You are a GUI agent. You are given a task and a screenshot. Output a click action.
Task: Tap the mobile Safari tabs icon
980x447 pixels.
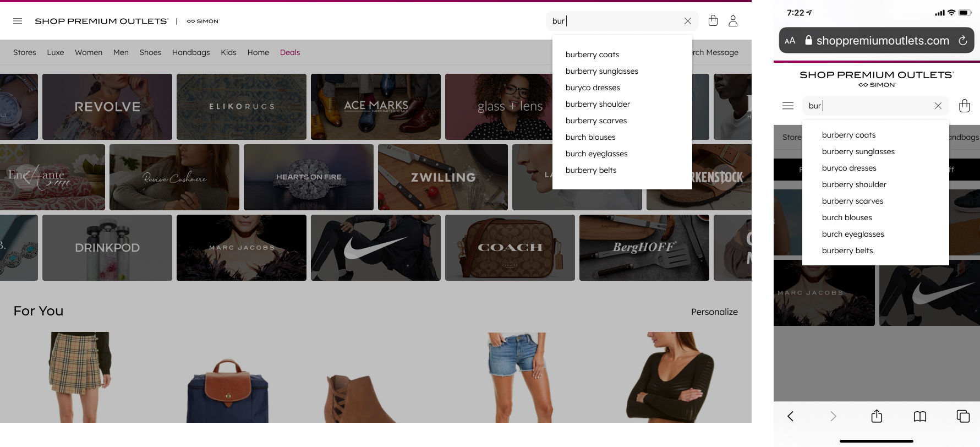(x=963, y=416)
